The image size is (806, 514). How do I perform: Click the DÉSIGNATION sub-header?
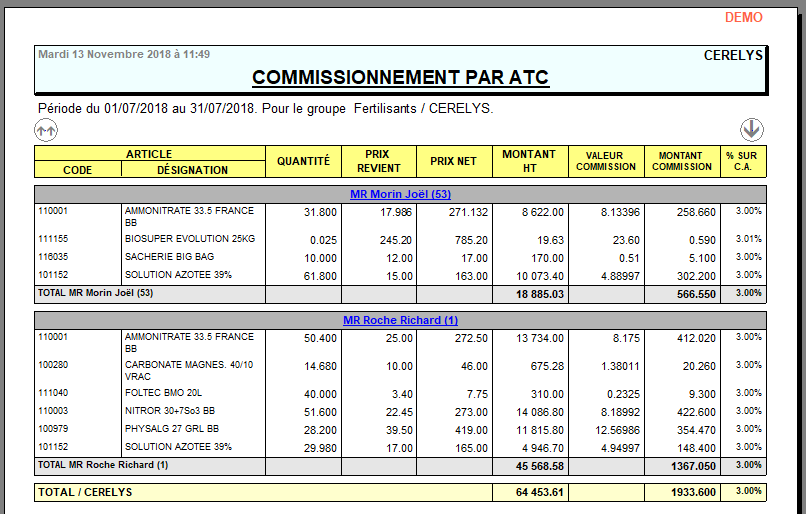(192, 170)
